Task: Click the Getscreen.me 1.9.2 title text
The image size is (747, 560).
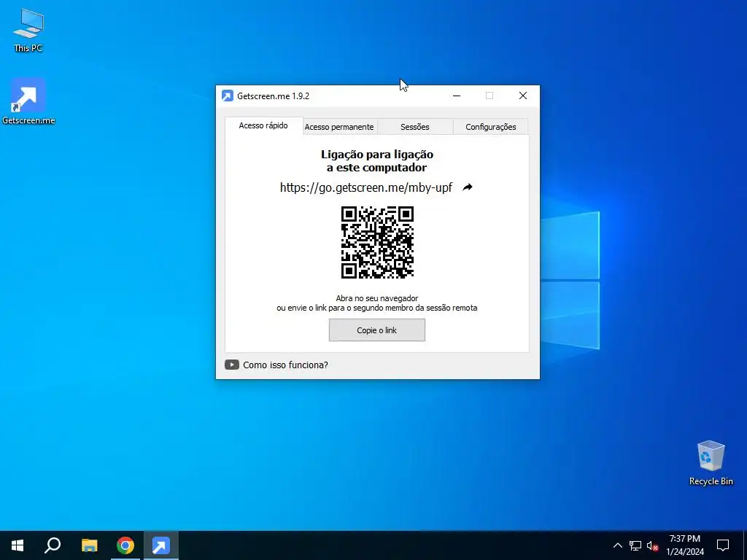Action: (x=273, y=96)
